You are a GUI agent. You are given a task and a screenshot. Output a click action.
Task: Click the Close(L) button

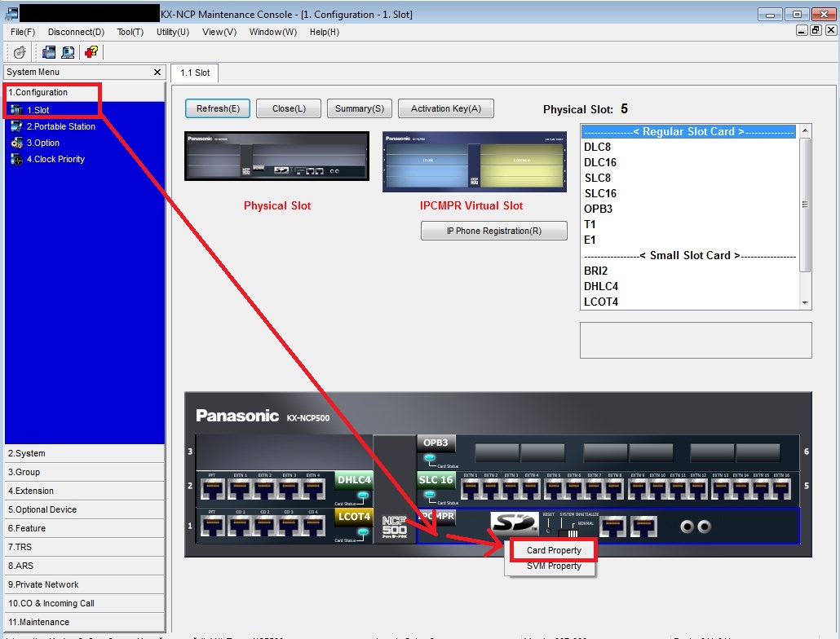coord(289,108)
